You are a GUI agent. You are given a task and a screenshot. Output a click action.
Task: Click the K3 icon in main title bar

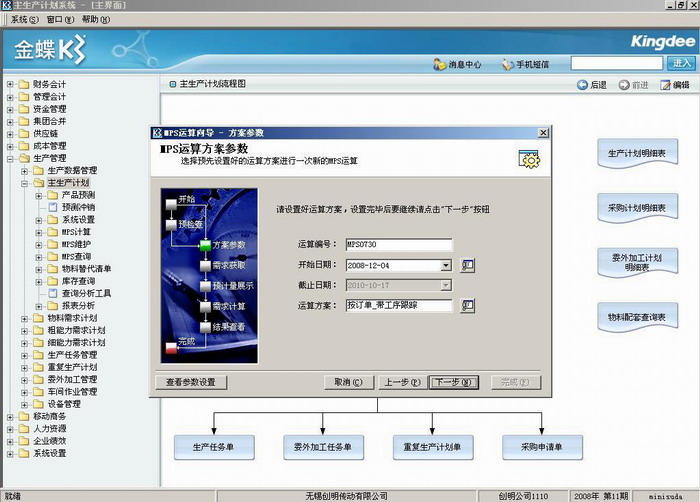pos(7,5)
